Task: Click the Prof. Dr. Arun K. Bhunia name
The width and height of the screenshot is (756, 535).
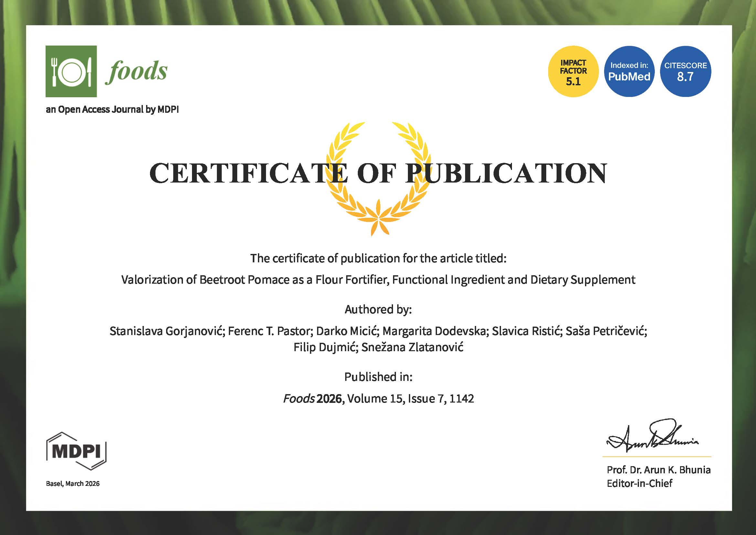Action: coord(658,469)
